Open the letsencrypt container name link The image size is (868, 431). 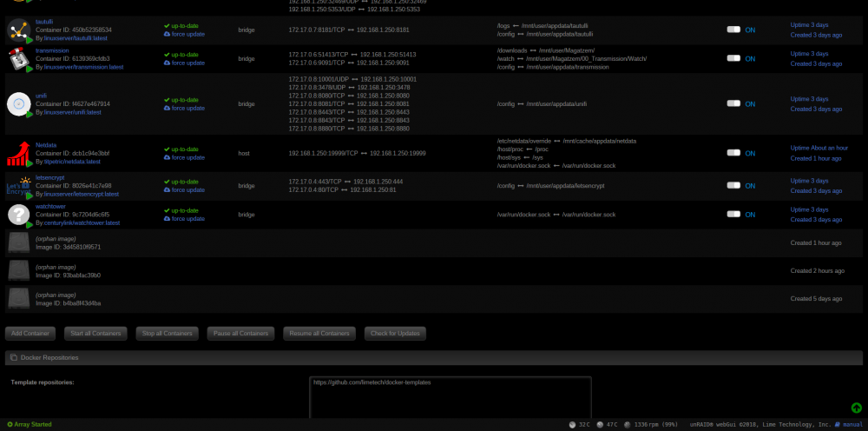(x=49, y=177)
